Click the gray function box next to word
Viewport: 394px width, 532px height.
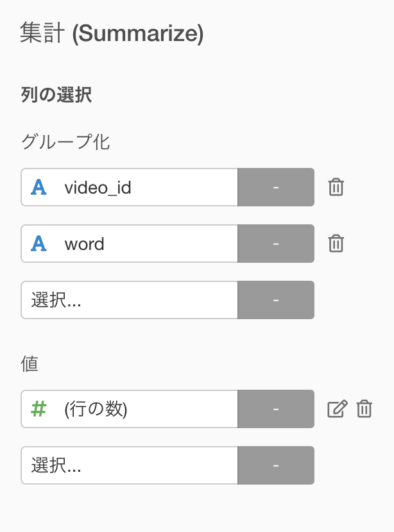coord(276,244)
